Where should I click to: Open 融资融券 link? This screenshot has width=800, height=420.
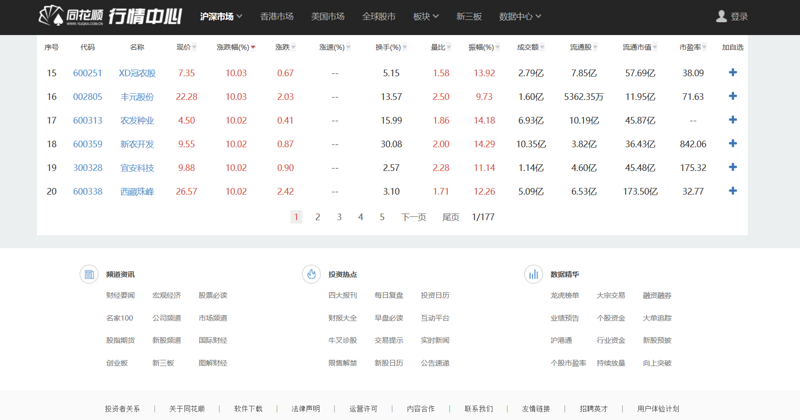(x=657, y=295)
